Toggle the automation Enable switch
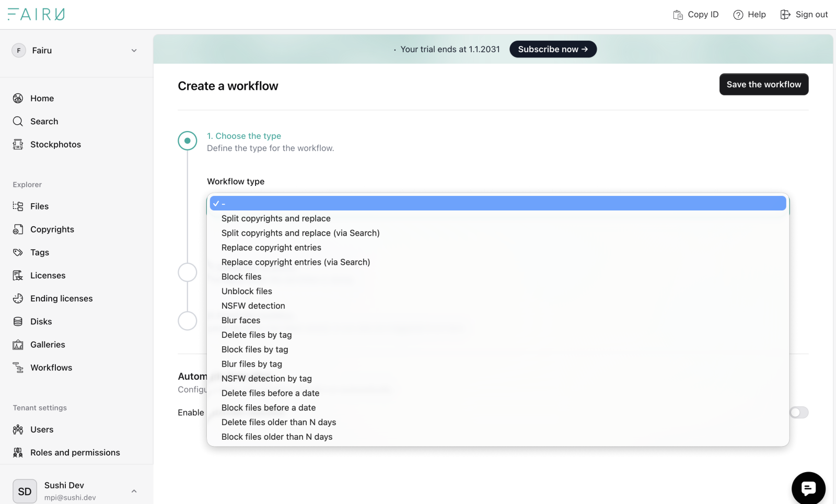The width and height of the screenshot is (836, 504). pyautogui.click(x=798, y=413)
